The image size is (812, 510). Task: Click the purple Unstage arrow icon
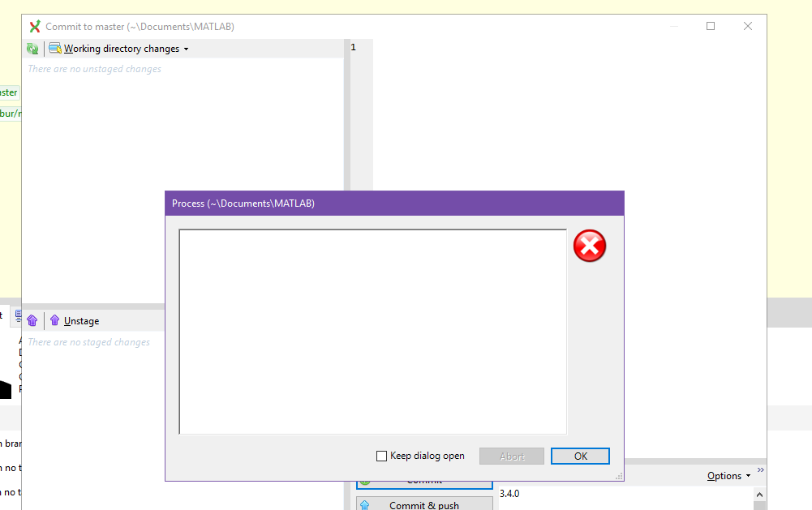[x=54, y=320]
